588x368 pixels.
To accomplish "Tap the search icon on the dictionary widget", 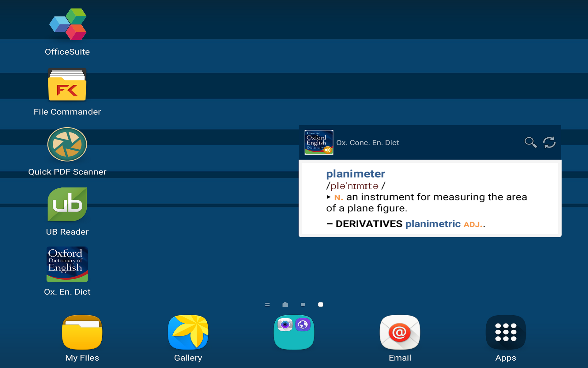I will coord(531,142).
